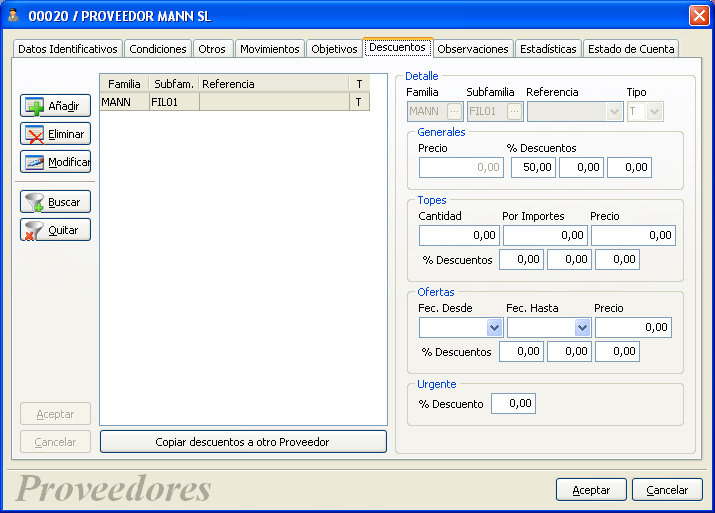The width and height of the screenshot is (715, 513).
Task: Switch to the Condiciones tab
Action: pyautogui.click(x=158, y=49)
